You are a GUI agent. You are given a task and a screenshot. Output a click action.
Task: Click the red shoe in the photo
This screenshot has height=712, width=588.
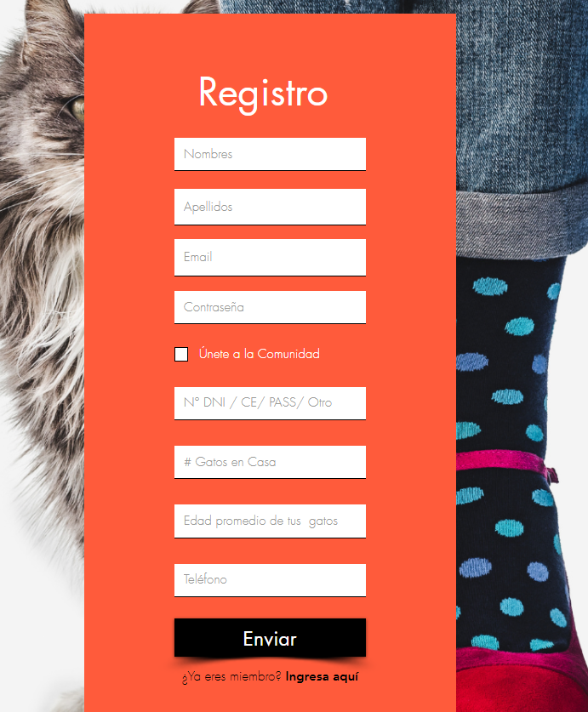click(522, 681)
